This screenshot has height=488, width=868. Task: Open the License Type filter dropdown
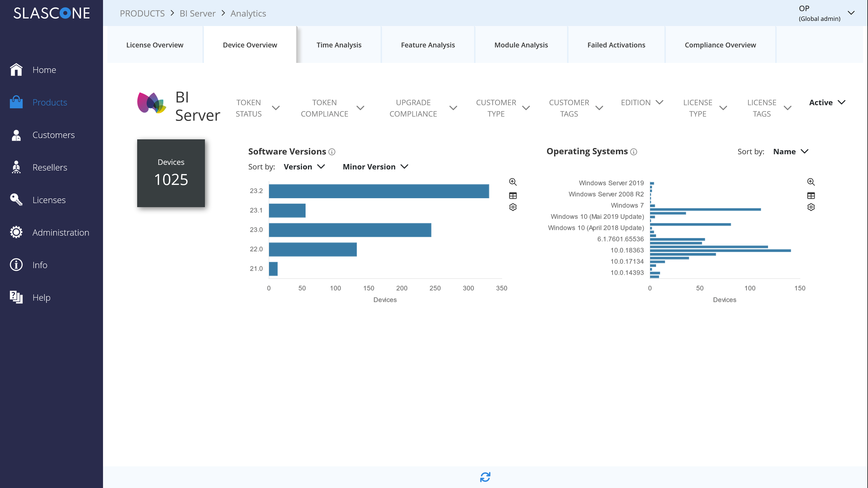click(x=705, y=108)
